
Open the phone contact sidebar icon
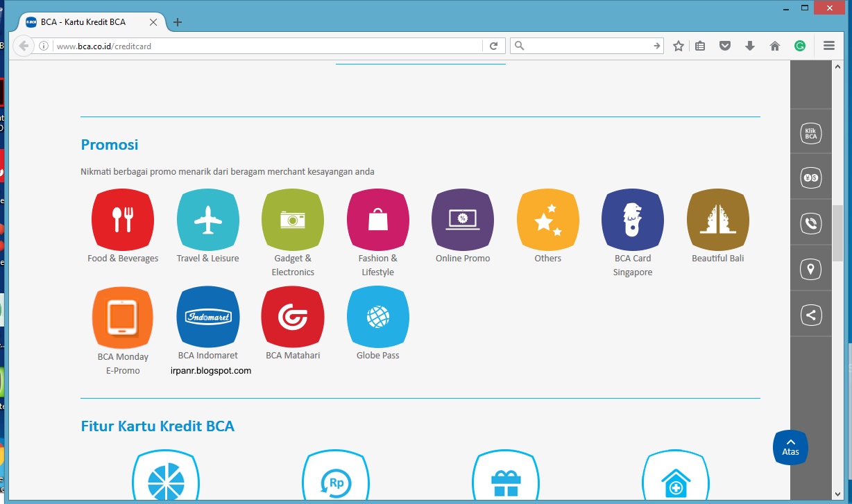click(810, 223)
